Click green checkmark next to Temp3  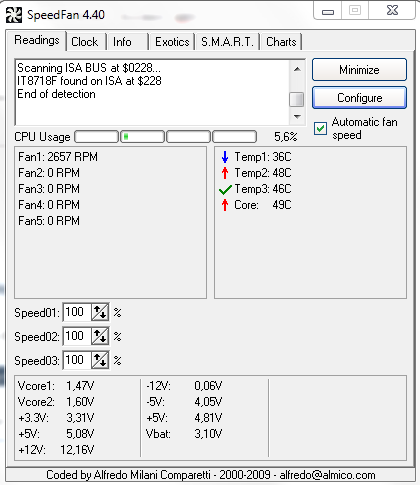click(x=225, y=190)
